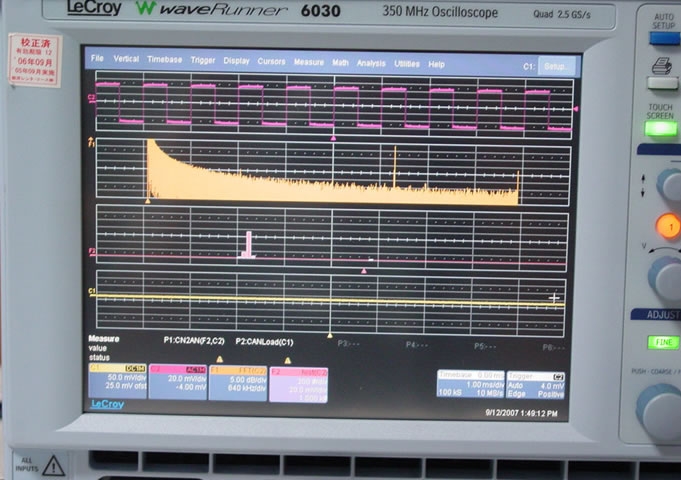
Task: Click the C1 Setup button
Action: tap(557, 66)
